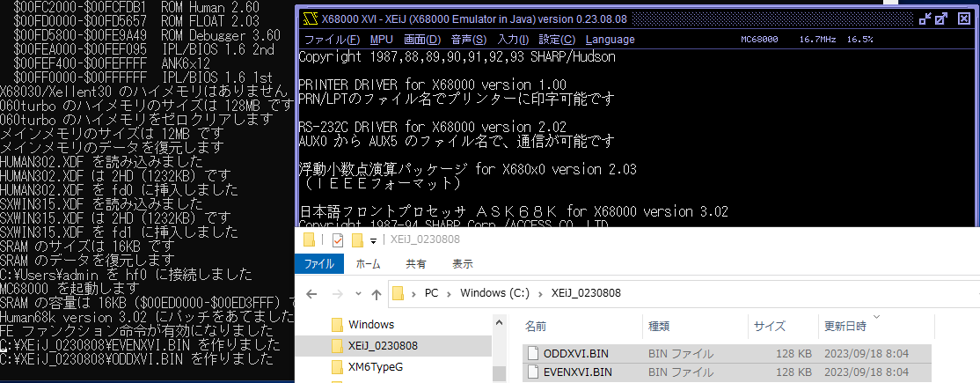Click the 16.7MHz clock readout
Screen dimensions: 980x383
coord(818,40)
